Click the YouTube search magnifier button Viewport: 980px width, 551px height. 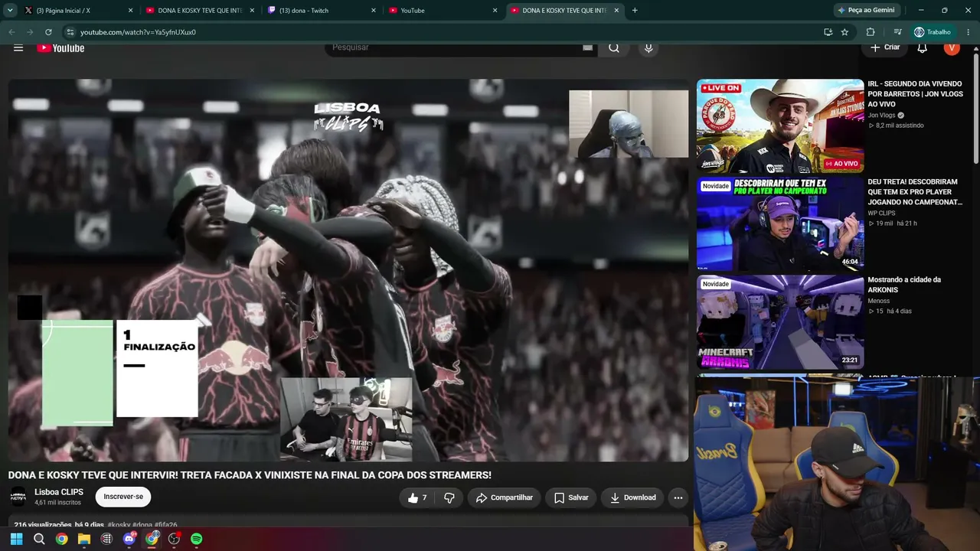pos(614,47)
